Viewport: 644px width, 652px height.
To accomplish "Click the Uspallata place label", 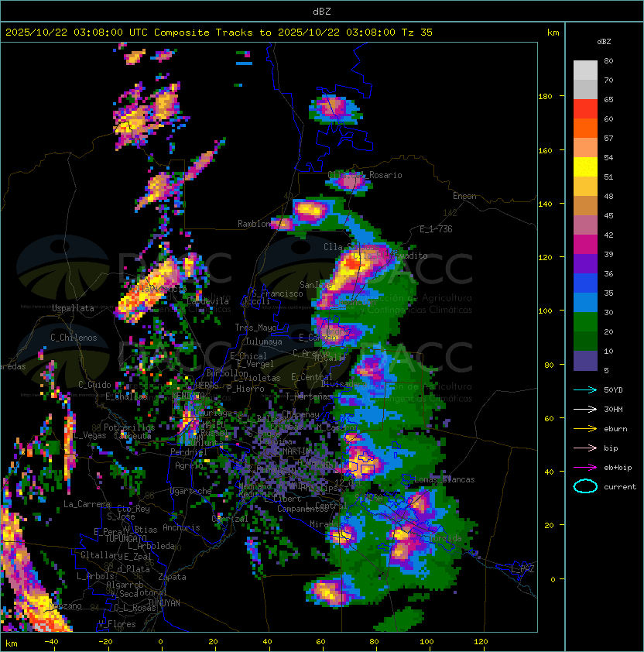I will pyautogui.click(x=73, y=308).
